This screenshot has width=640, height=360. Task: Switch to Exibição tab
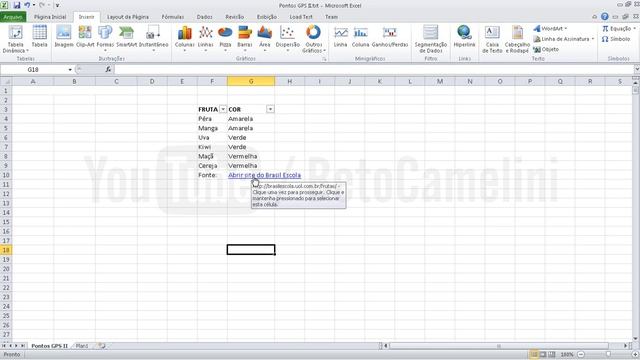(267, 17)
